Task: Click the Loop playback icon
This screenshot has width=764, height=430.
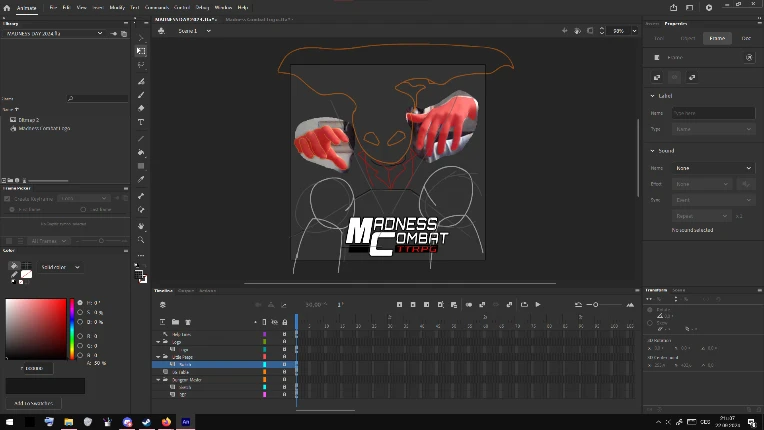Action: pyautogui.click(x=524, y=304)
